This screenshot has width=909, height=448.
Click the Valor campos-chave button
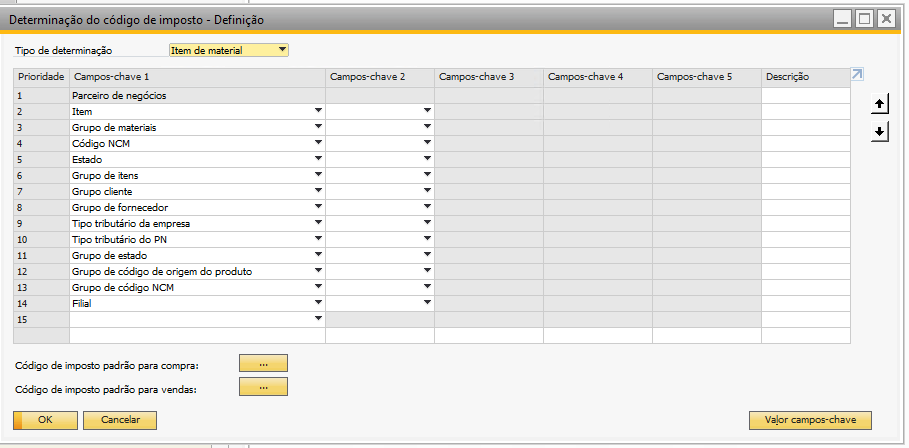[810, 421]
